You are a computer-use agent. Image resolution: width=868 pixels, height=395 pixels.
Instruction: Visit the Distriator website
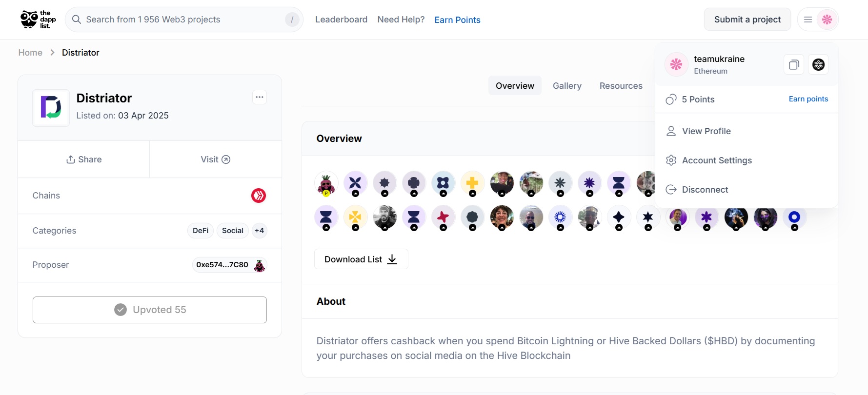(216, 159)
